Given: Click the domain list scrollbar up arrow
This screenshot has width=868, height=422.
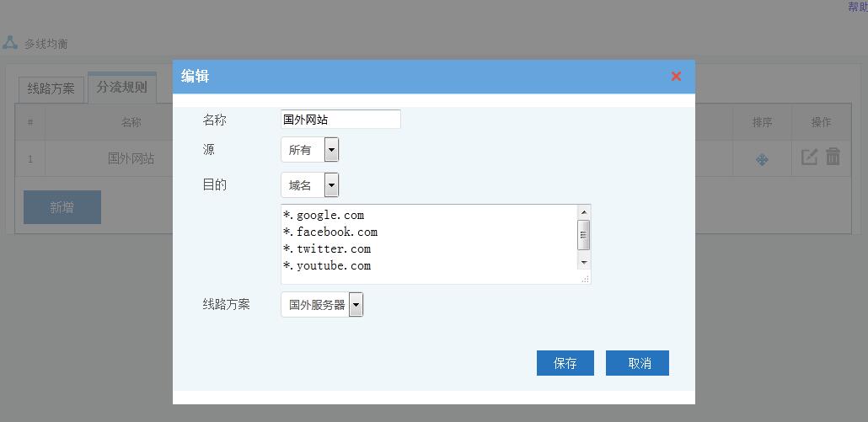Looking at the screenshot, I should [x=584, y=211].
